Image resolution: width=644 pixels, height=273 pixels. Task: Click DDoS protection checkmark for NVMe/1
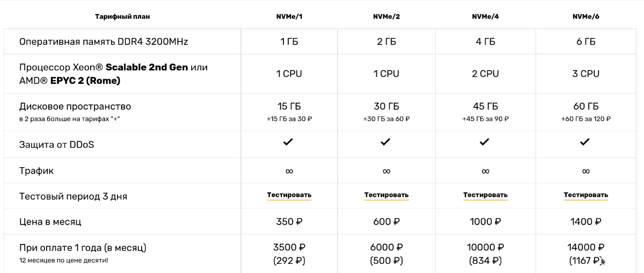click(289, 142)
